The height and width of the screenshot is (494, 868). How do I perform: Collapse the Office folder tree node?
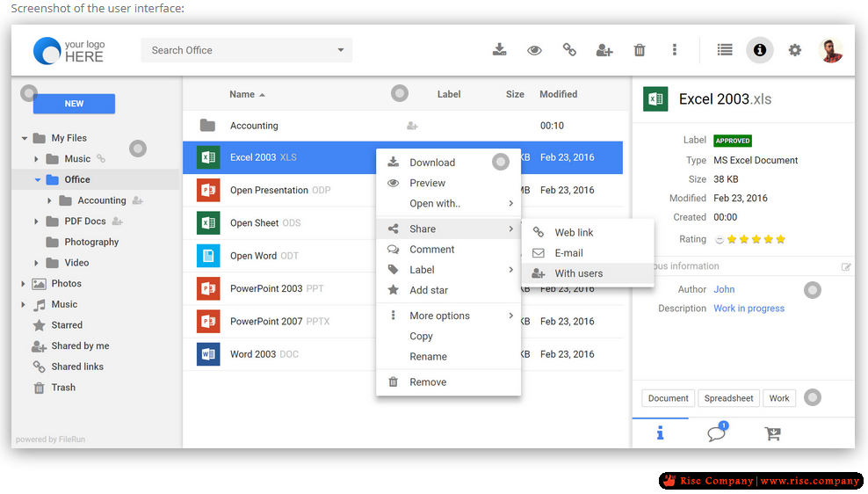click(x=38, y=180)
